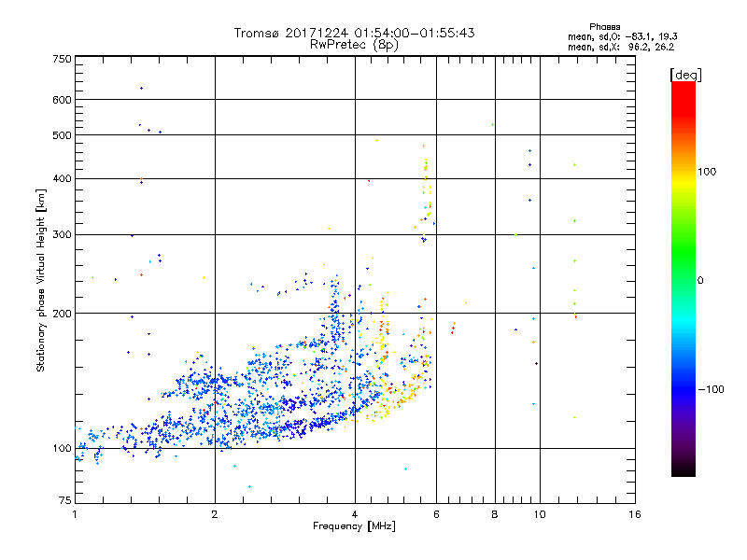The width and height of the screenshot is (747, 560).
Task: Click the y-axis tick label '400'
Action: (62, 178)
